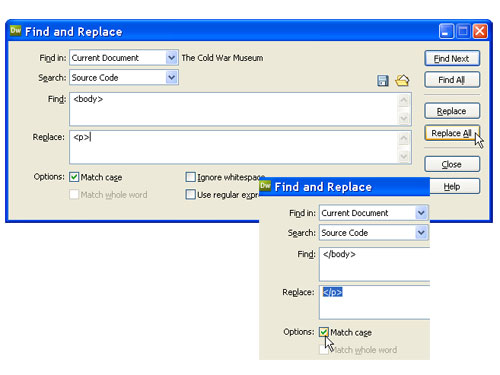
Task: Click the Find All button
Action: [452, 80]
